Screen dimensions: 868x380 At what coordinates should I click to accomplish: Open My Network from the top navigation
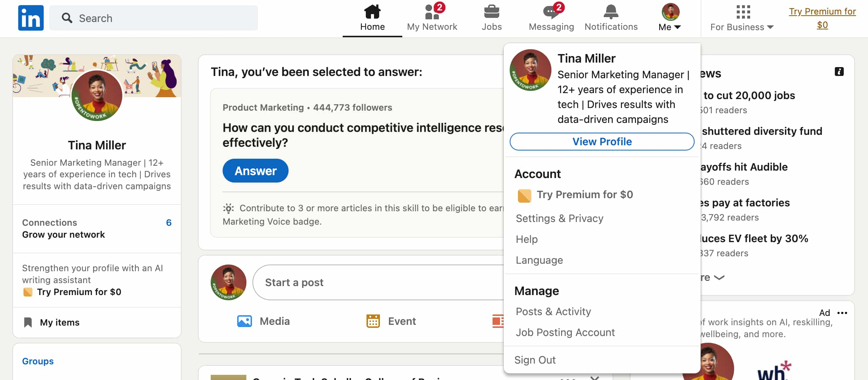[431, 12]
